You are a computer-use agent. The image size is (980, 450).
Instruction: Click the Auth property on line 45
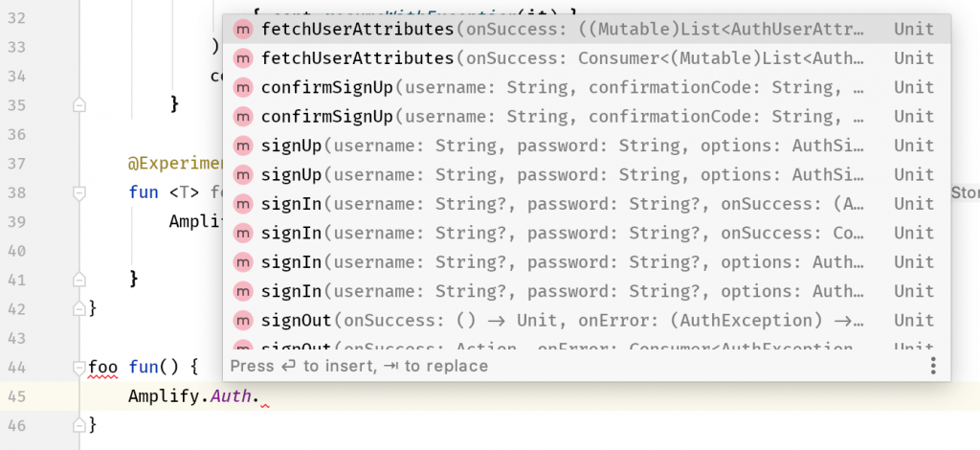[x=230, y=396]
